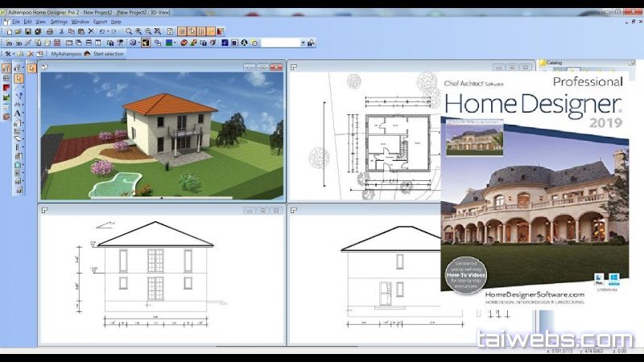This screenshot has width=644, height=362.
Task: Expand the Text tool dropdown arrow
Action: (x=23, y=113)
